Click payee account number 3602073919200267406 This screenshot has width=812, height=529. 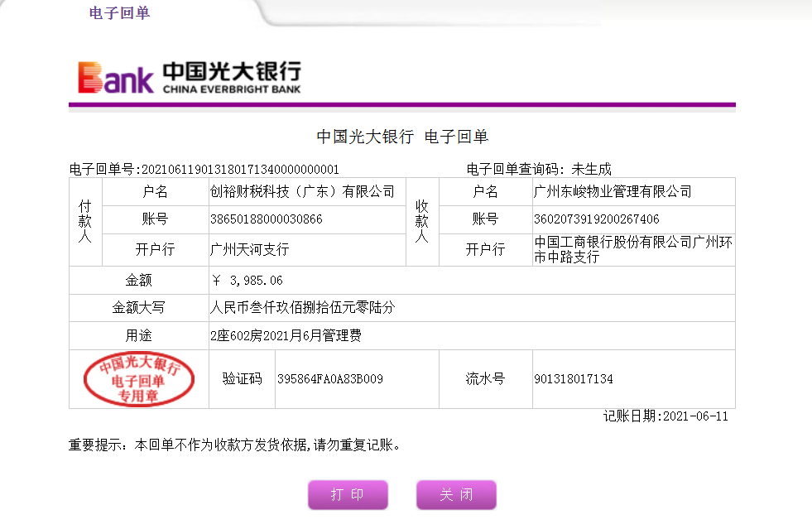(x=597, y=219)
